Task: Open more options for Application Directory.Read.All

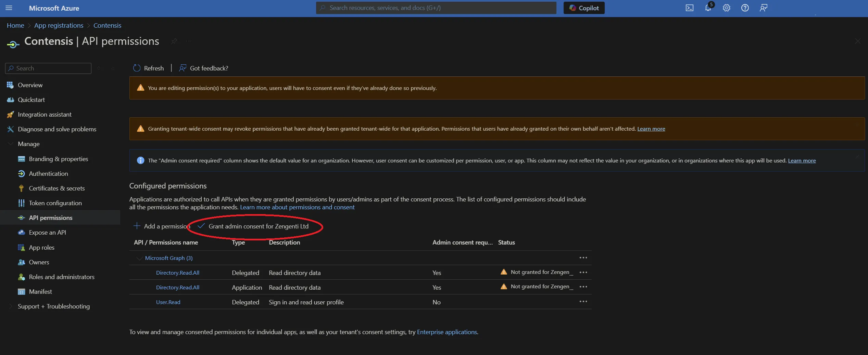Action: pyautogui.click(x=583, y=287)
